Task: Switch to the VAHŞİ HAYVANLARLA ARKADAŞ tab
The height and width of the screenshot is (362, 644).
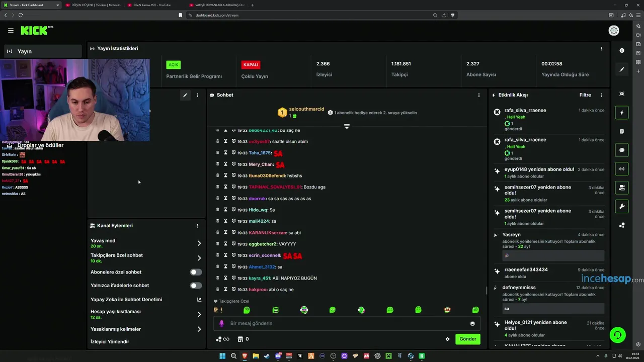Action: [x=216, y=5]
